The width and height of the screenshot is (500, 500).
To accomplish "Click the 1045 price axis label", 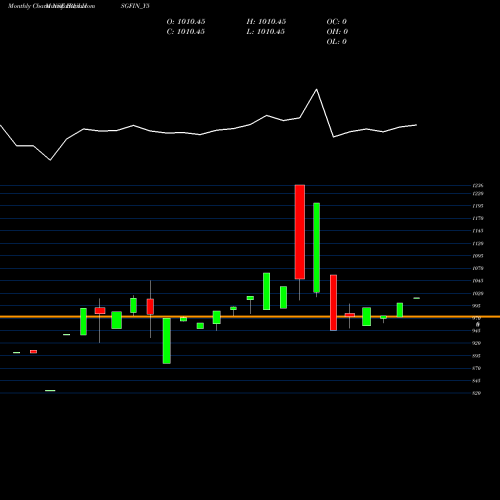I will coord(478,281).
